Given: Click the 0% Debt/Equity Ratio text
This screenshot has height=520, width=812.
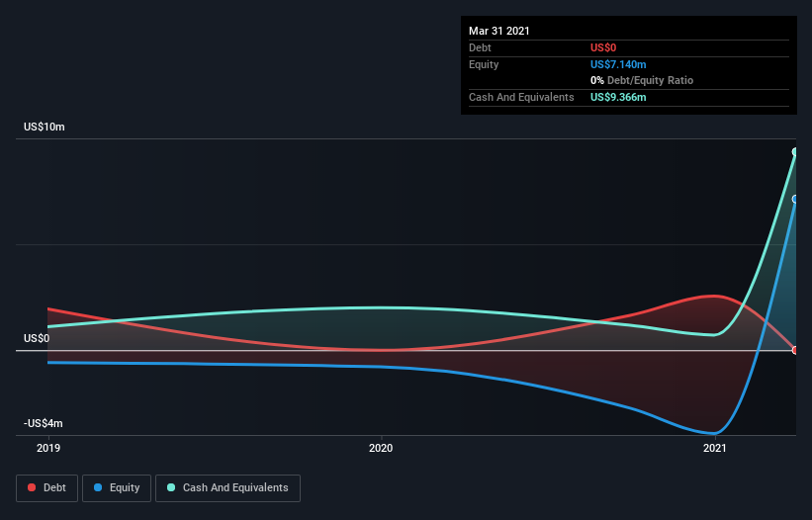Looking at the screenshot, I should (642, 80).
